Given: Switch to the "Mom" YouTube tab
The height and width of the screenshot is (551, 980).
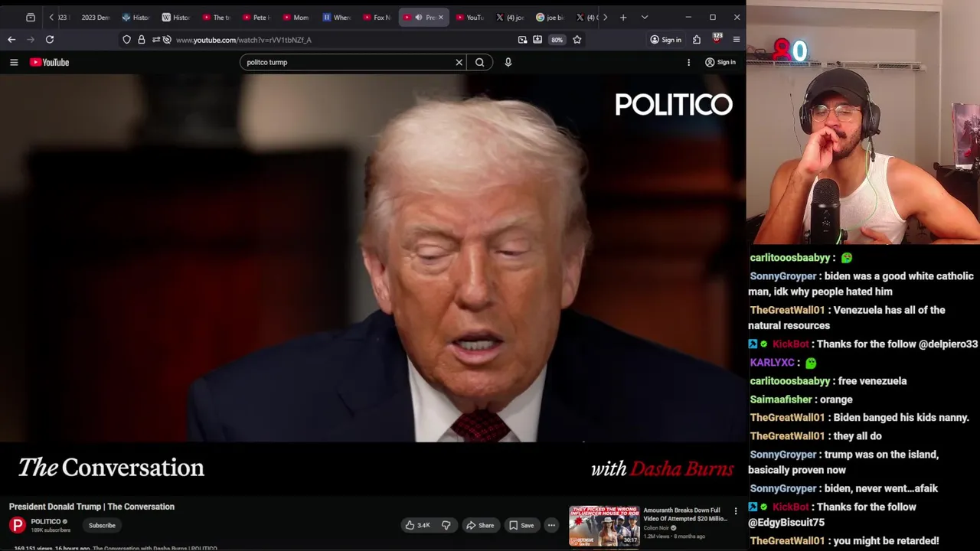Looking at the screenshot, I should [x=296, y=17].
